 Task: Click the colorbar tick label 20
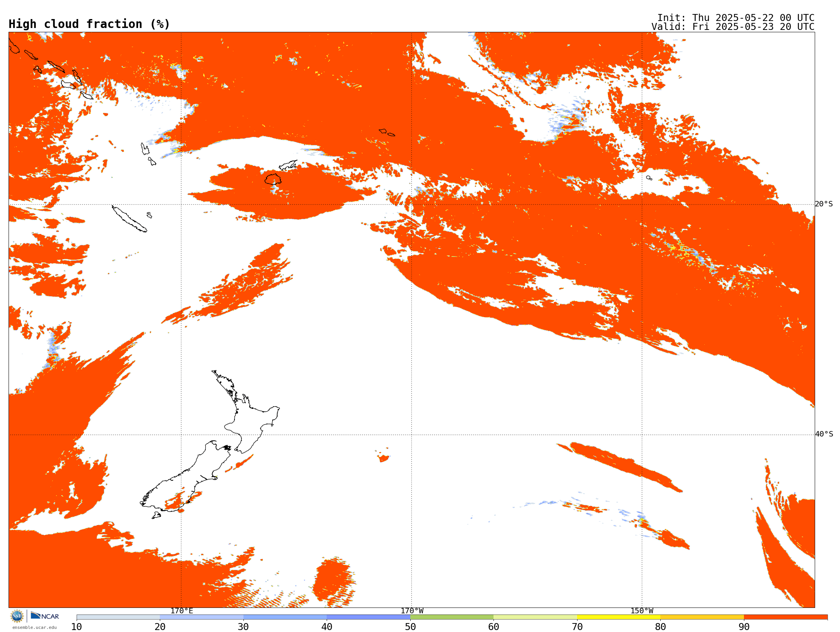160,627
